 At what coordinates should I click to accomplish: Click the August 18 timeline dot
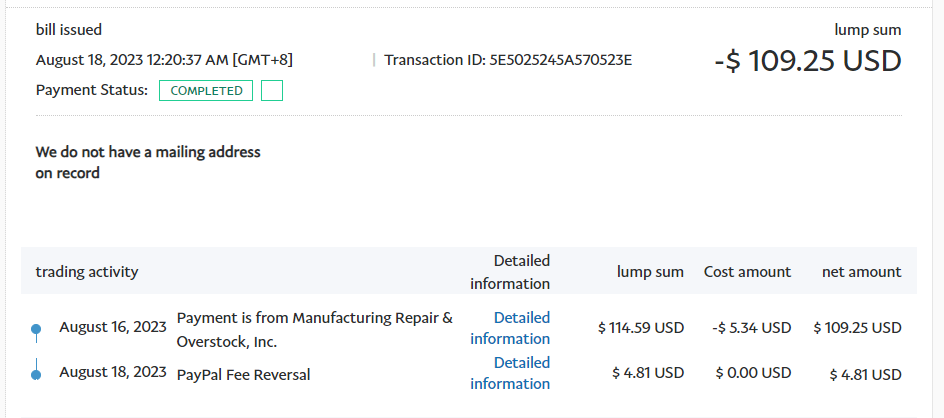[x=36, y=375]
